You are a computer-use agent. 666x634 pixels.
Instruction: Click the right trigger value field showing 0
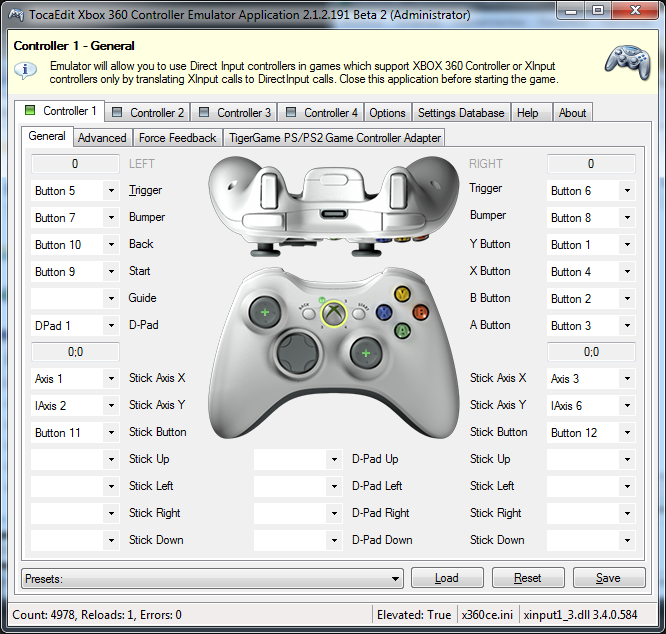tap(591, 164)
